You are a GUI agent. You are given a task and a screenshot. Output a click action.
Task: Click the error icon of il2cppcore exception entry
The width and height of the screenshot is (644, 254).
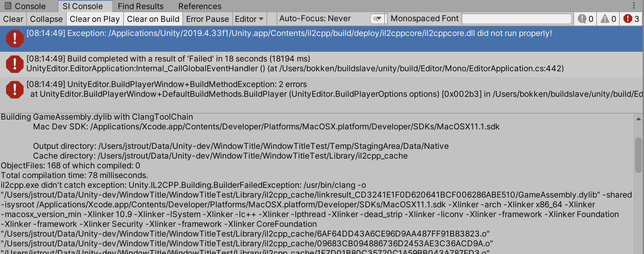(14, 38)
